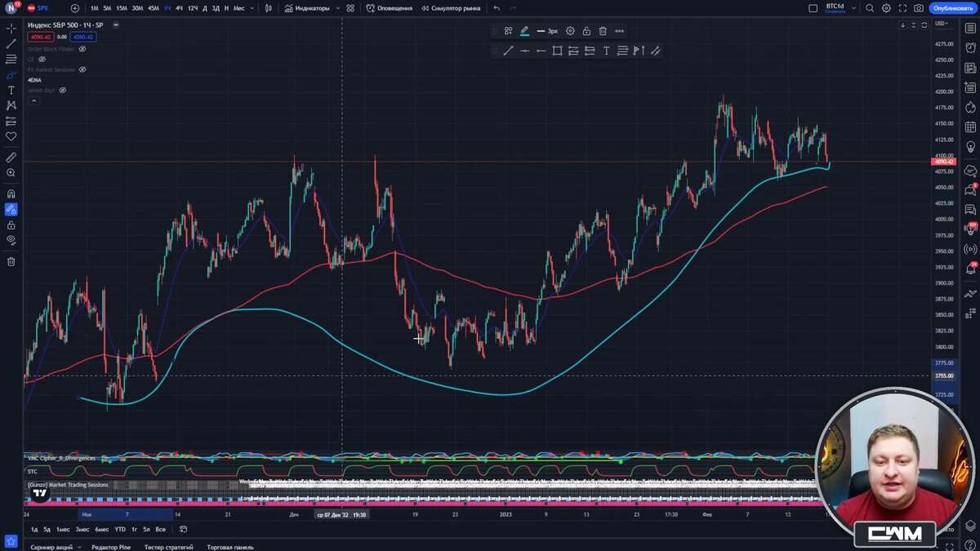Lock the selected drawing in floating toolbar
Screen dimensions: 980x551
point(586,31)
